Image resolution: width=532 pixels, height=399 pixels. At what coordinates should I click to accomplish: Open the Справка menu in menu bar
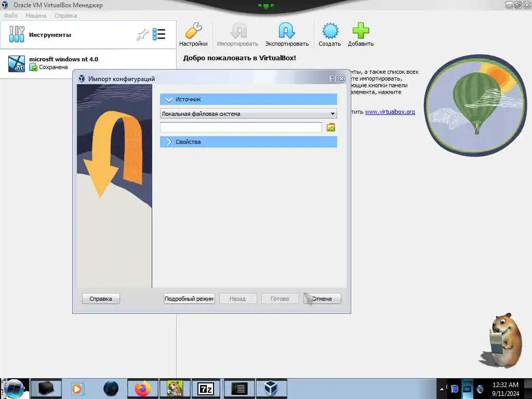click(x=66, y=16)
